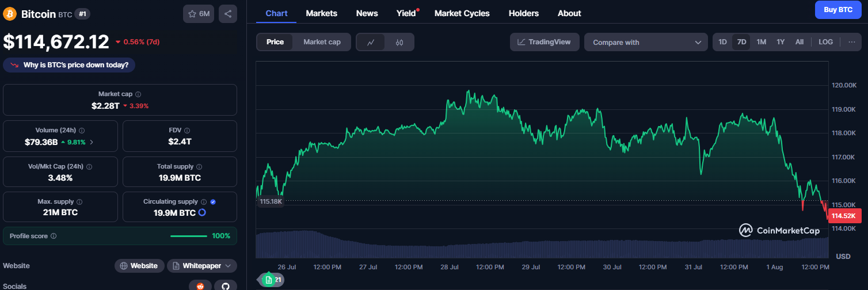The image size is (868, 290).
Task: Click info icon next to Circulating supply
Action: 203,202
